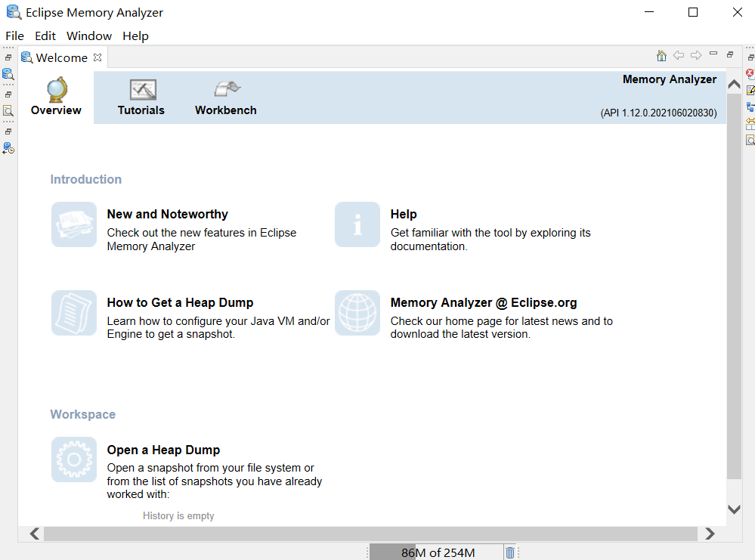Image resolution: width=755 pixels, height=560 pixels.
Task: Open How to Get a Heap Dump
Action: pos(180,302)
